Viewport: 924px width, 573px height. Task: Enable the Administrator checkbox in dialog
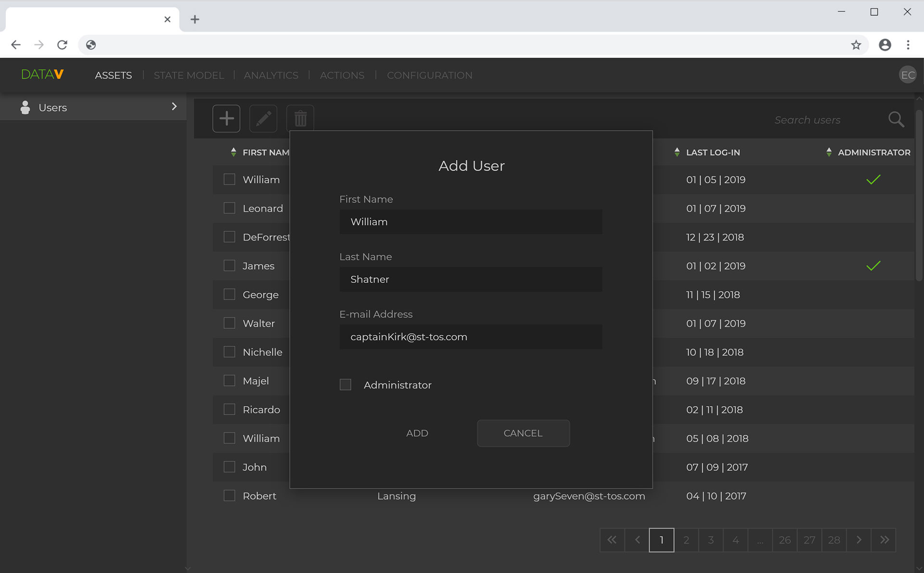pos(346,385)
